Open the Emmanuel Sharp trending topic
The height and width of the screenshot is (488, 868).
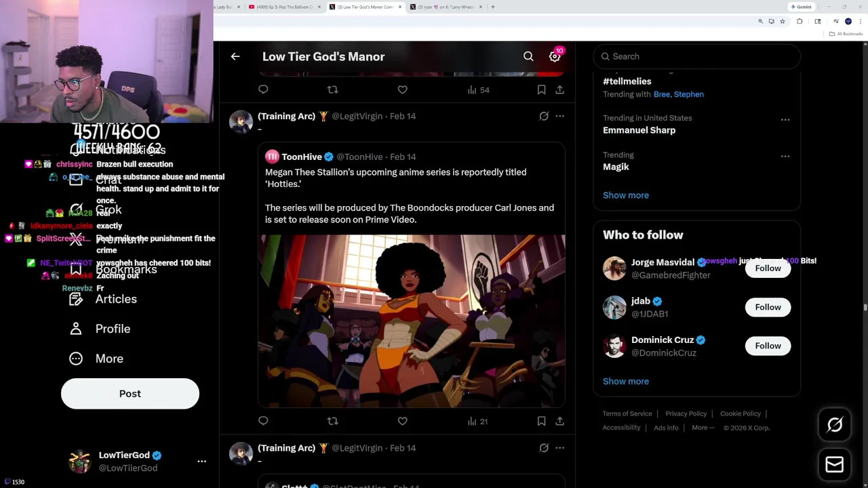pos(639,130)
